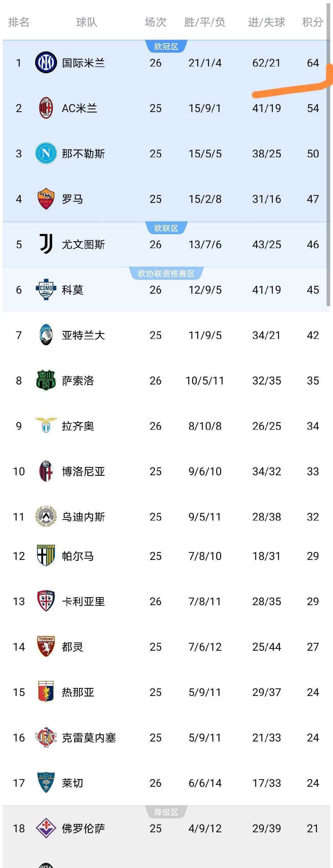Tap the Fiorentina purple logo
The width and height of the screenshot is (333, 868).
[x=46, y=828]
